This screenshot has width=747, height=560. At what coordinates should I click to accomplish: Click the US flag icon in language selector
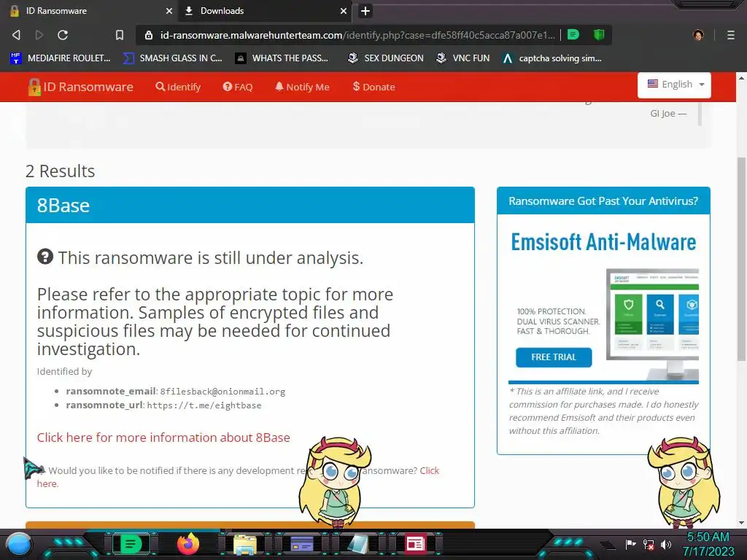pyautogui.click(x=653, y=84)
